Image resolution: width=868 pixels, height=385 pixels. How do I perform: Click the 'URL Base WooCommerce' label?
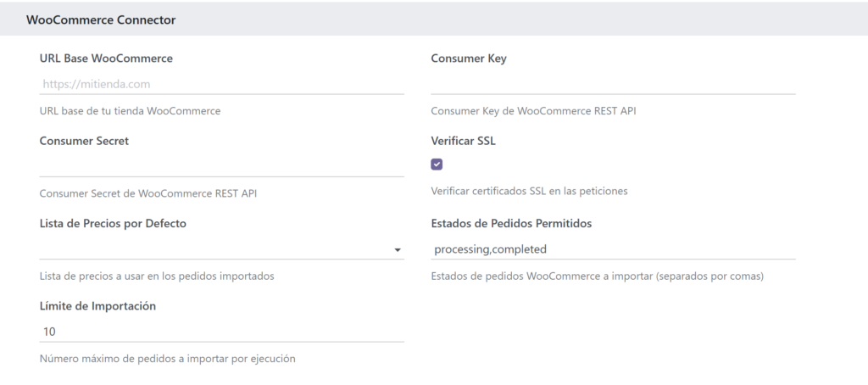106,59
